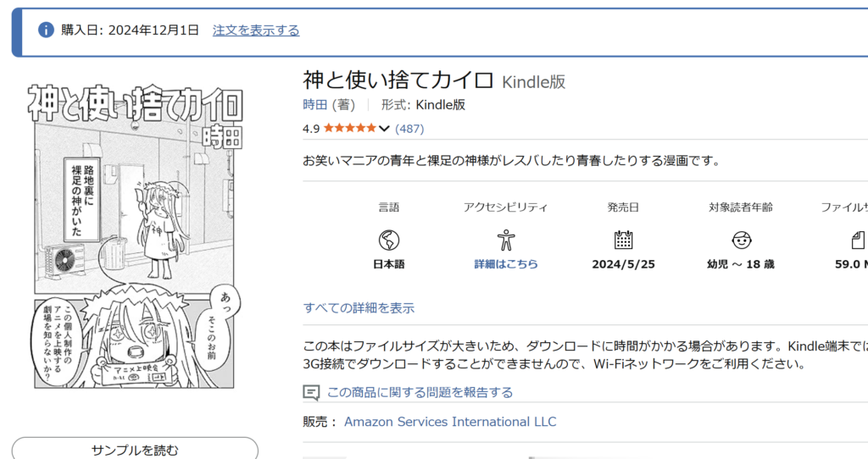Image resolution: width=868 pixels, height=459 pixels.
Task: Click the 4.9 rating number
Action: 310,129
